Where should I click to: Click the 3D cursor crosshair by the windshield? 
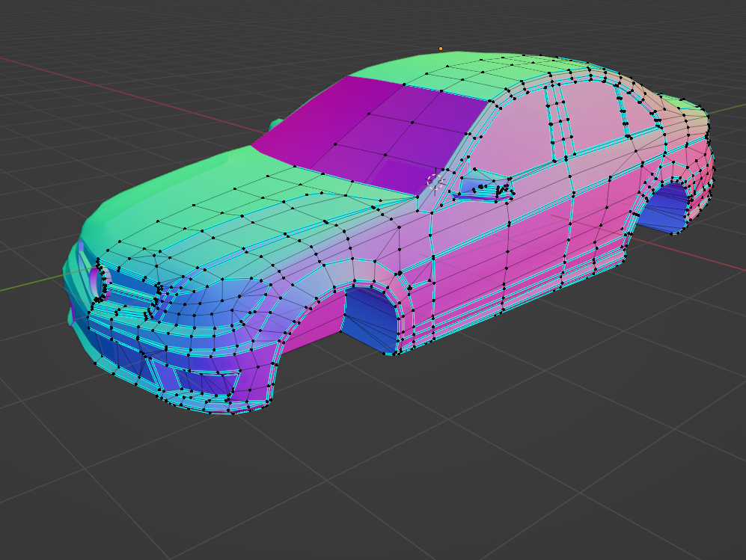pos(435,182)
